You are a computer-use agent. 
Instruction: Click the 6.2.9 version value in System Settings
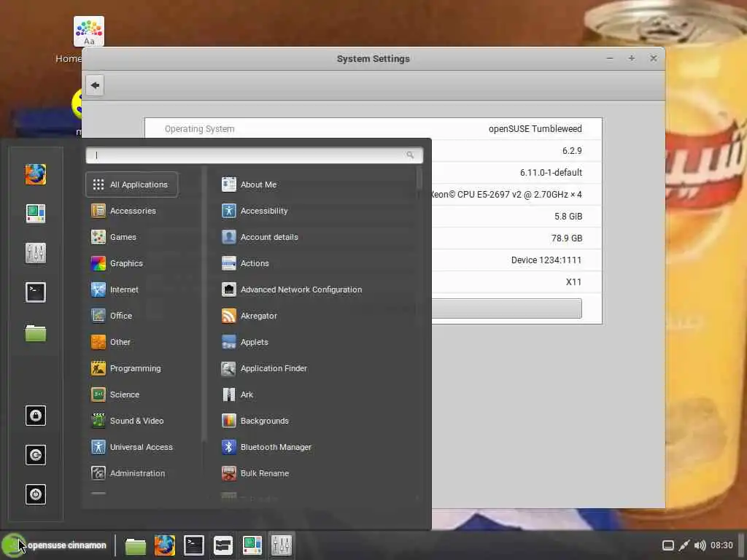[x=572, y=151]
